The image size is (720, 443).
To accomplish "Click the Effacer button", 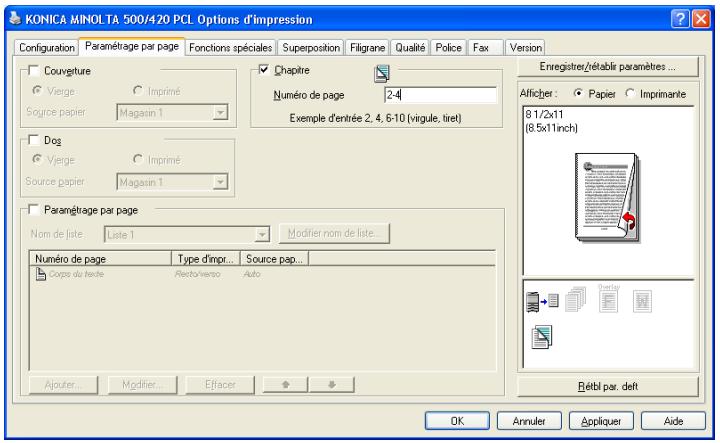I will tap(220, 385).
